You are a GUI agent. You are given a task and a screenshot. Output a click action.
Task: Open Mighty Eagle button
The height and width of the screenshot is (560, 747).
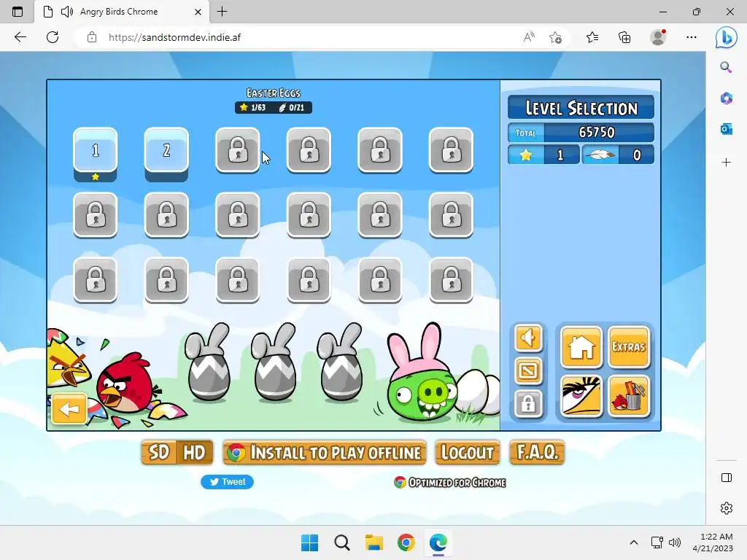pos(581,396)
